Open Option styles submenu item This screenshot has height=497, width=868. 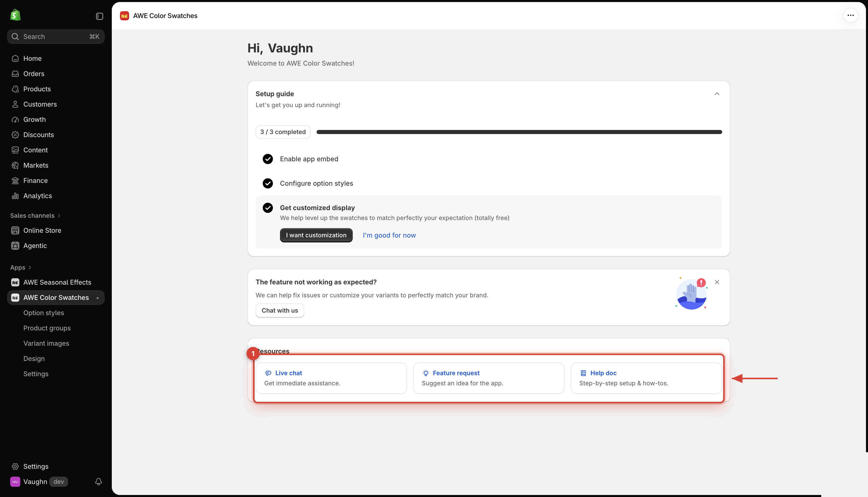click(x=44, y=313)
